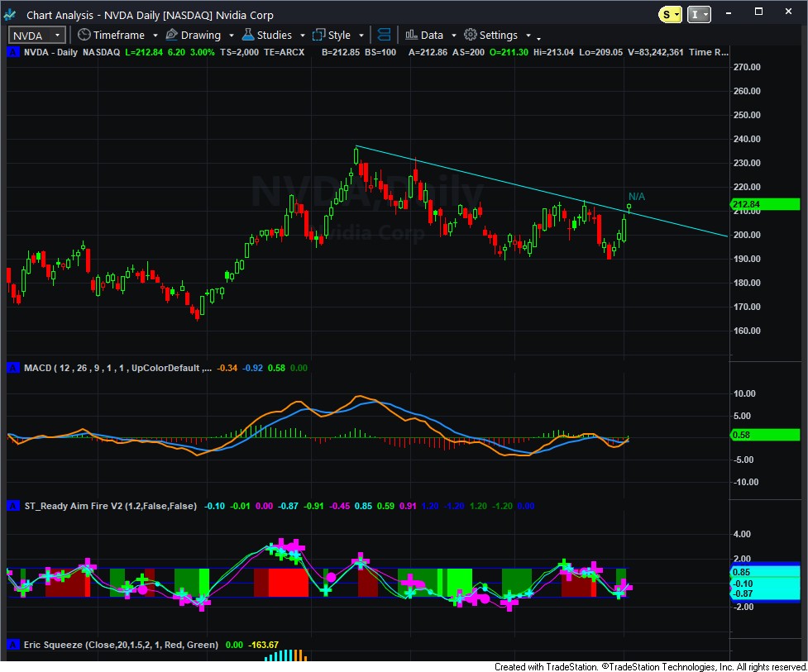Click the cyan 0.85 value marker

(765, 572)
